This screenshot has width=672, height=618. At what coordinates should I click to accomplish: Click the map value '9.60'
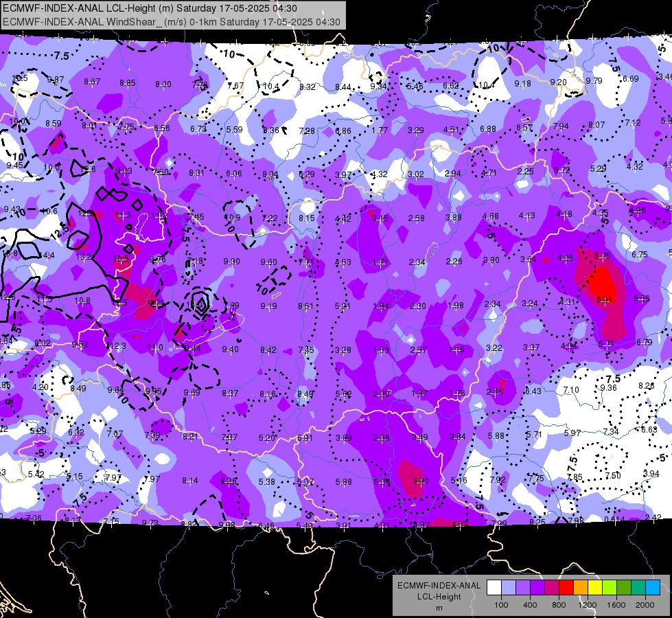tap(268, 262)
